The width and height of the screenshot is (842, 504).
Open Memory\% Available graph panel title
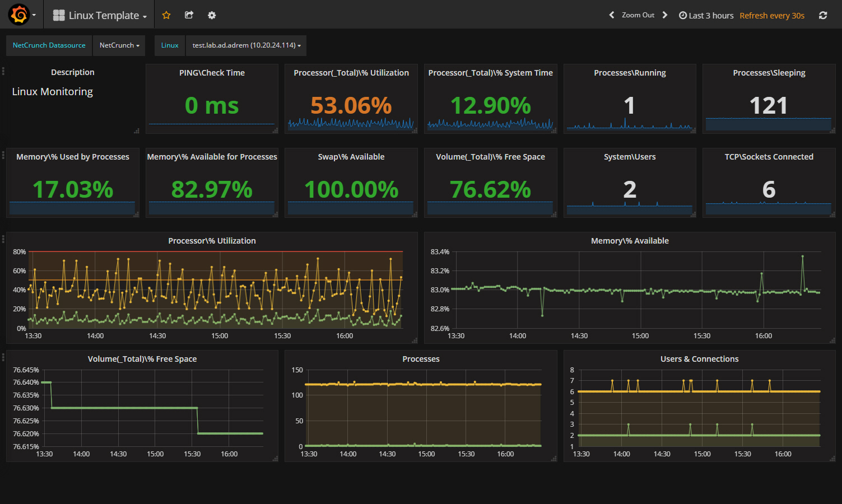tap(630, 241)
